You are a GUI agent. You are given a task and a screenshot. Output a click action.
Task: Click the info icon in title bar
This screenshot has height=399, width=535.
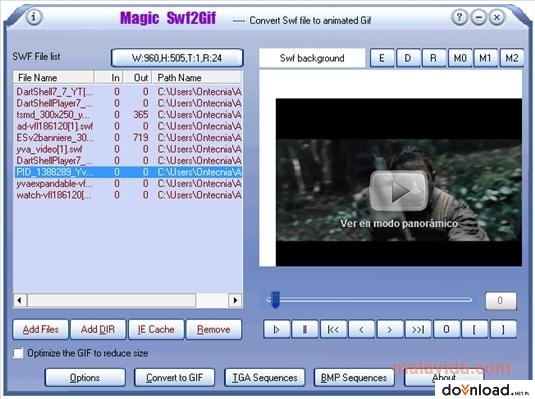(33, 17)
